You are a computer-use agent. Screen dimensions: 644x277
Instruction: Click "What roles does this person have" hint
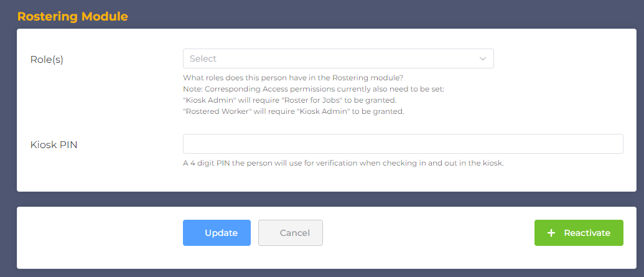point(293,78)
